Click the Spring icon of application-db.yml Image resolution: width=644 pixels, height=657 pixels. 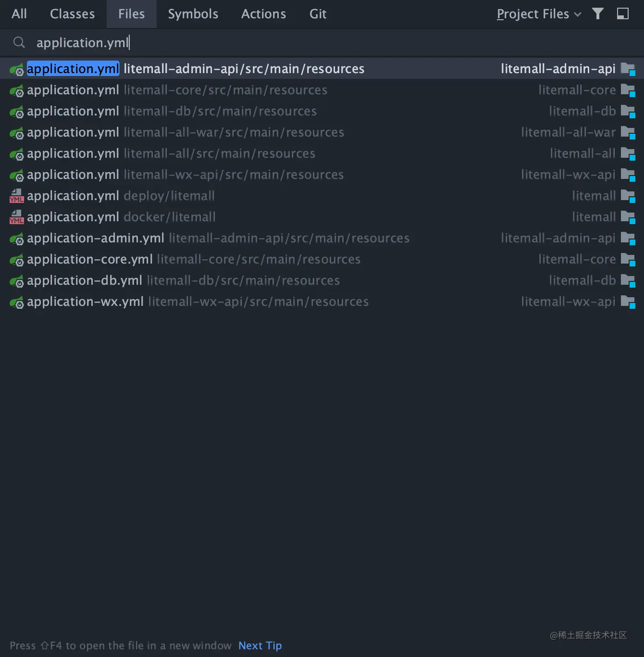pos(17,281)
